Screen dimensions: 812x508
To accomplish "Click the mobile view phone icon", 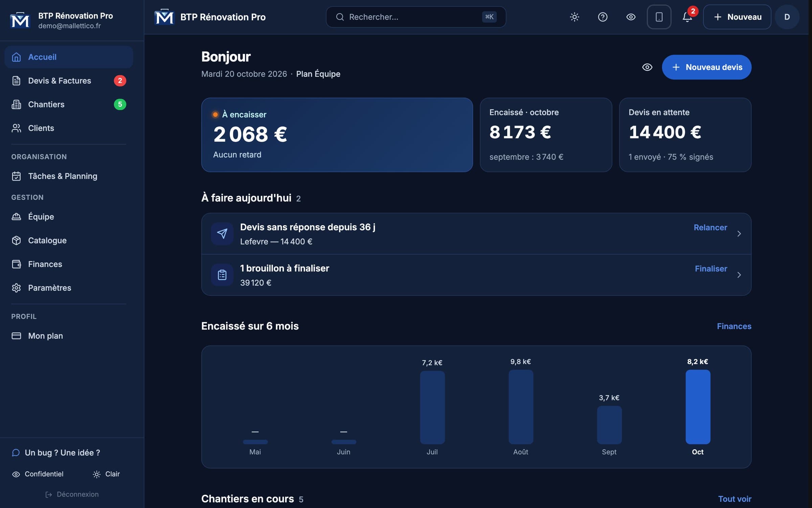I will coord(659,17).
